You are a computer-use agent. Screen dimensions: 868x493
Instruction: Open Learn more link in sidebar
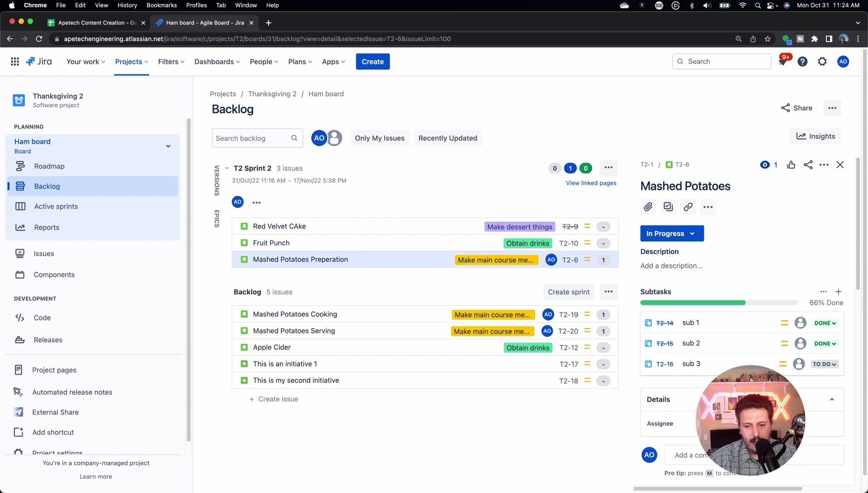pos(96,477)
